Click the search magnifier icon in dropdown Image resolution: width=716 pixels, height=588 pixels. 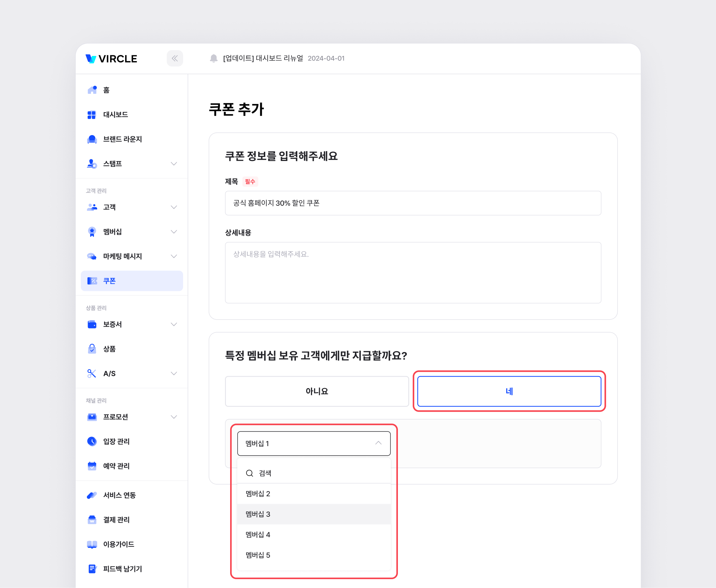[x=250, y=473]
